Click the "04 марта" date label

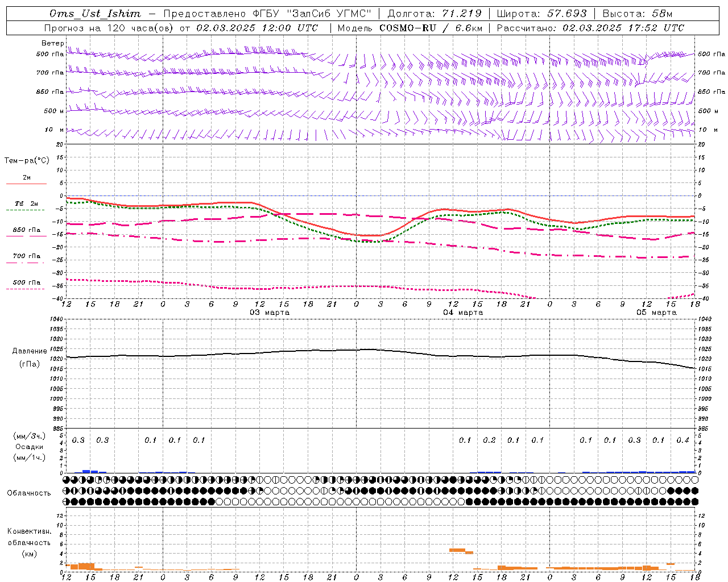(x=463, y=313)
